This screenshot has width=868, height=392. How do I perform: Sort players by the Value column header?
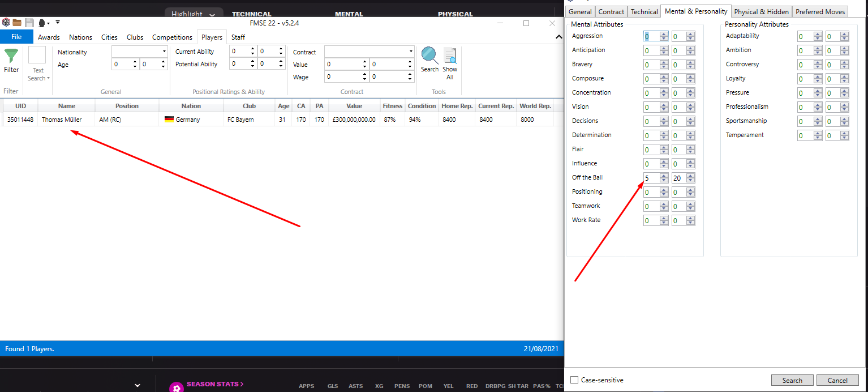(354, 106)
